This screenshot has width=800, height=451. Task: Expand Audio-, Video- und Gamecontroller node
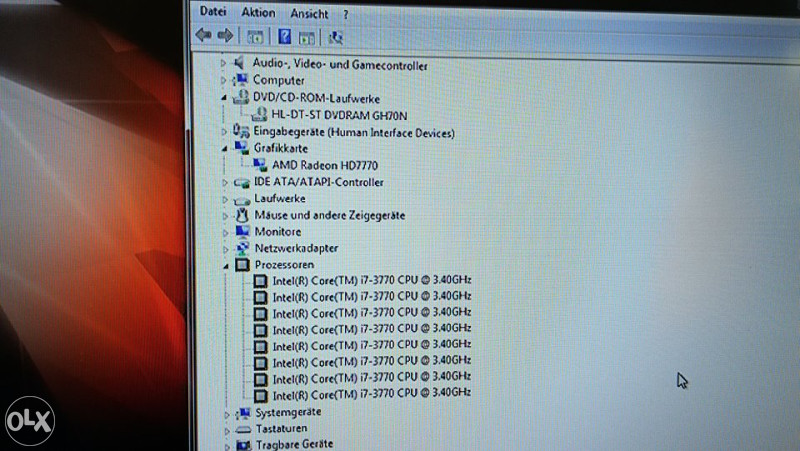coord(223,63)
